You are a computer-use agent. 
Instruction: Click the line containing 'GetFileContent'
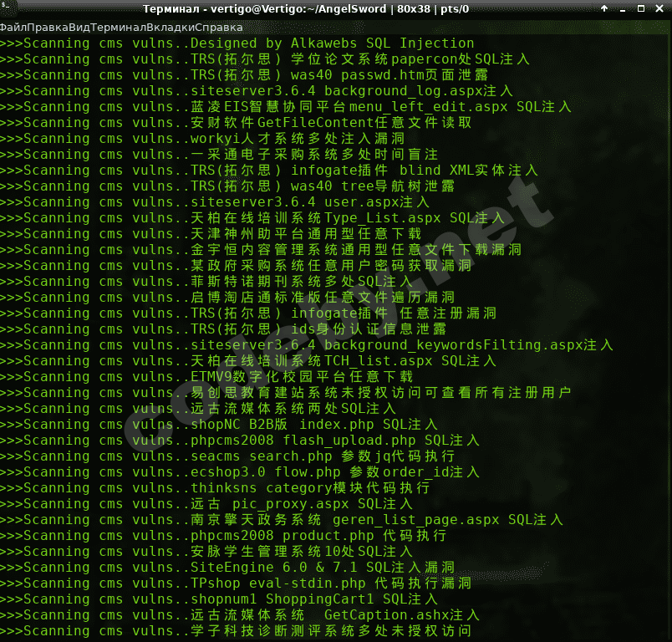click(236, 123)
